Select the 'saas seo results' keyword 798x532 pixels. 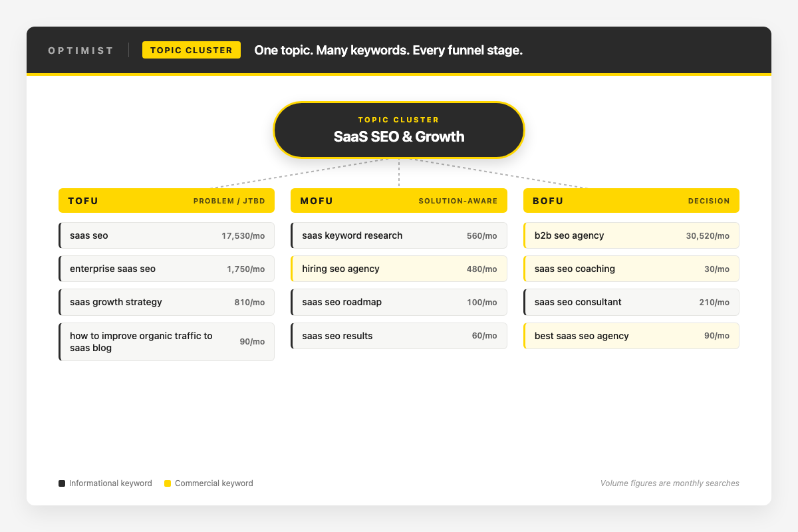point(399,336)
